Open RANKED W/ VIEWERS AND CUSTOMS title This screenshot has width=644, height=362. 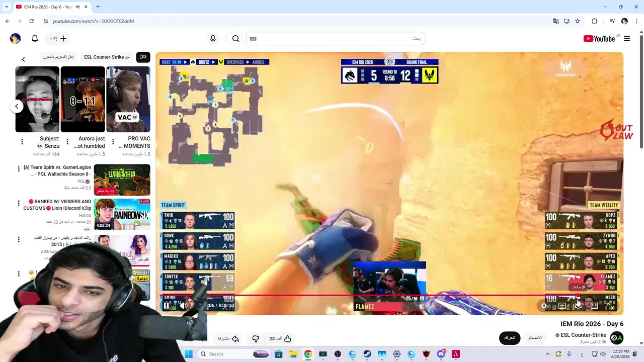pos(57,205)
